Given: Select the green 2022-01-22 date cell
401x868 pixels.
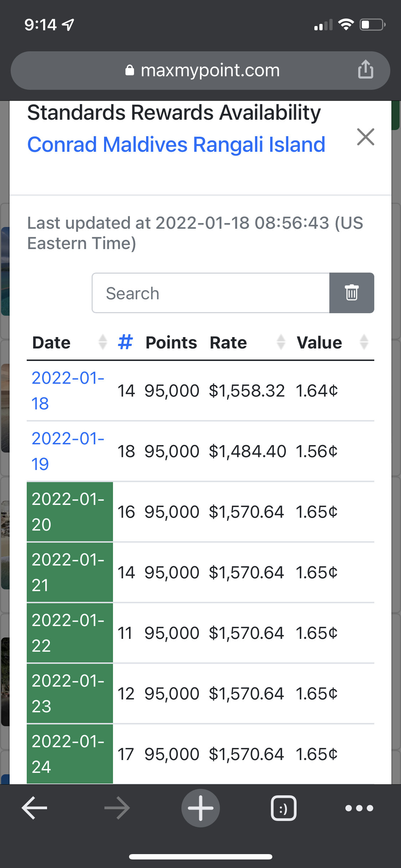Looking at the screenshot, I should click(x=70, y=633).
